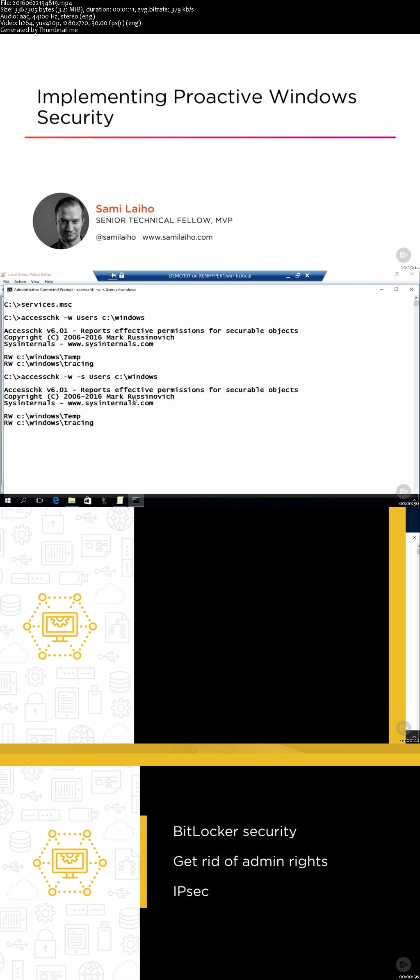The width and height of the screenshot is (420, 980).
Task: Launch Microsoft Edge from taskbar
Action: pos(56,500)
